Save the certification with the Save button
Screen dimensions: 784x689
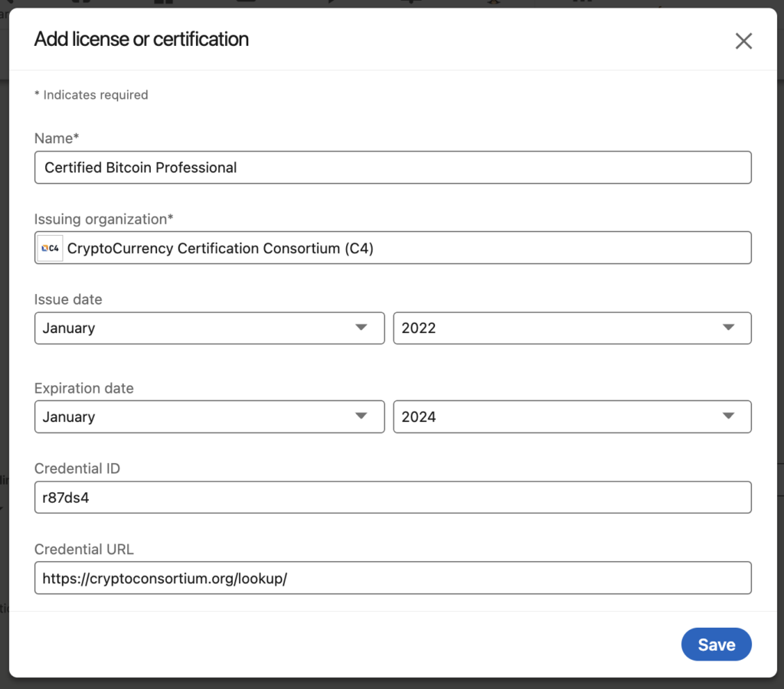pos(716,645)
